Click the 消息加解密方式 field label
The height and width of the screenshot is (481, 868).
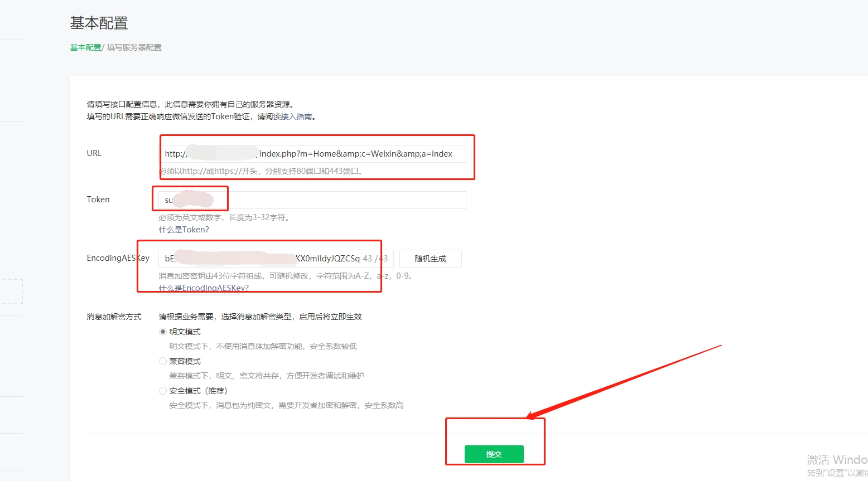115,316
